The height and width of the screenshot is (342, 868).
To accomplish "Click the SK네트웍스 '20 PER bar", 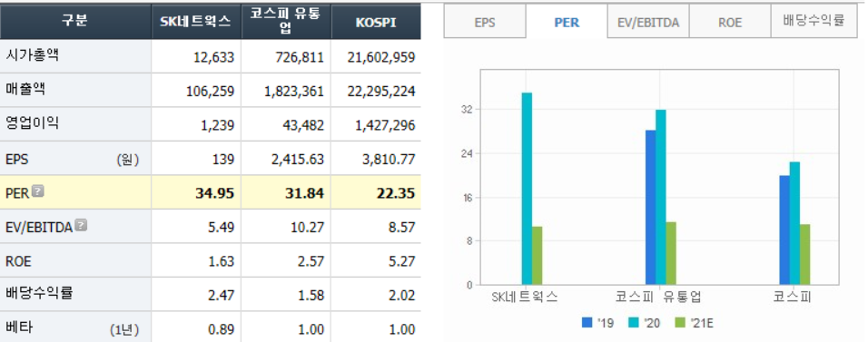I will click(x=527, y=189).
